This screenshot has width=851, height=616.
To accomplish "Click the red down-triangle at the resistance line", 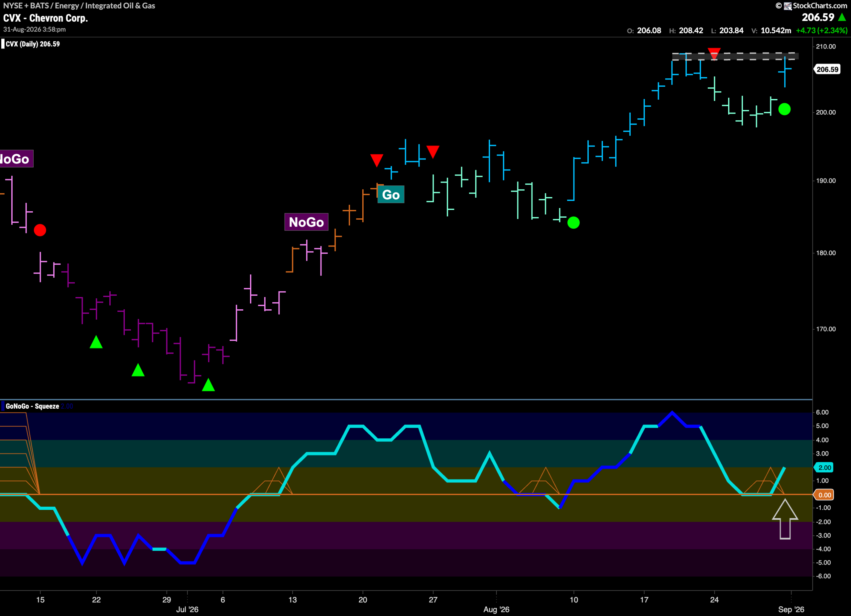I will pos(714,53).
